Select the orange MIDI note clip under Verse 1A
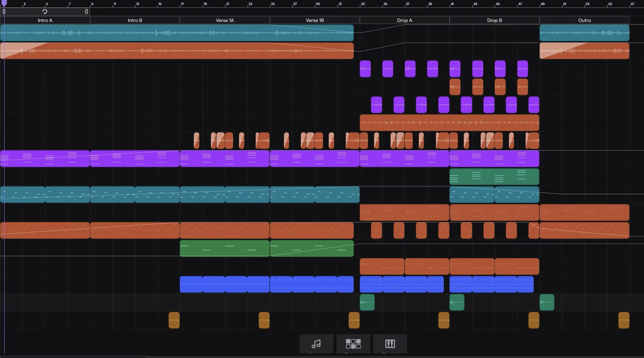 225,230
